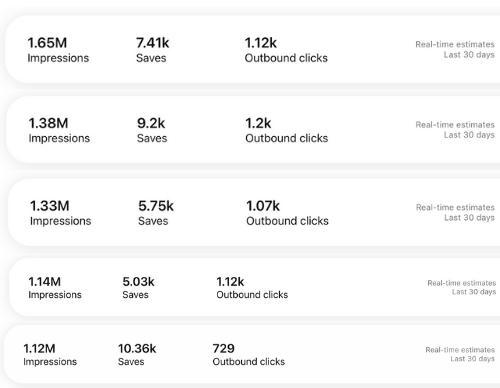The image size is (500, 388).
Task: Open the 1.2k Outbound clicks stat
Action: (287, 130)
